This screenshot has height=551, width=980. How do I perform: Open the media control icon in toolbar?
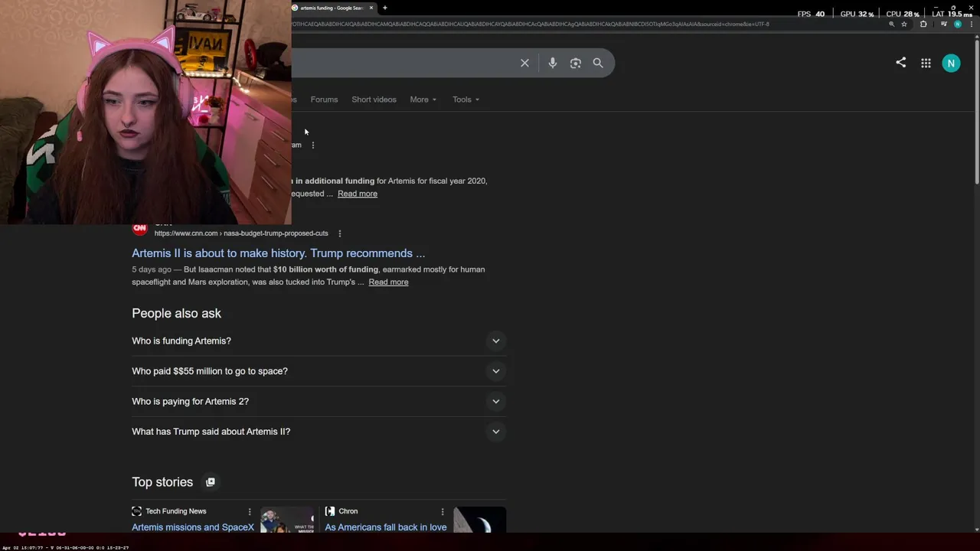[943, 24]
